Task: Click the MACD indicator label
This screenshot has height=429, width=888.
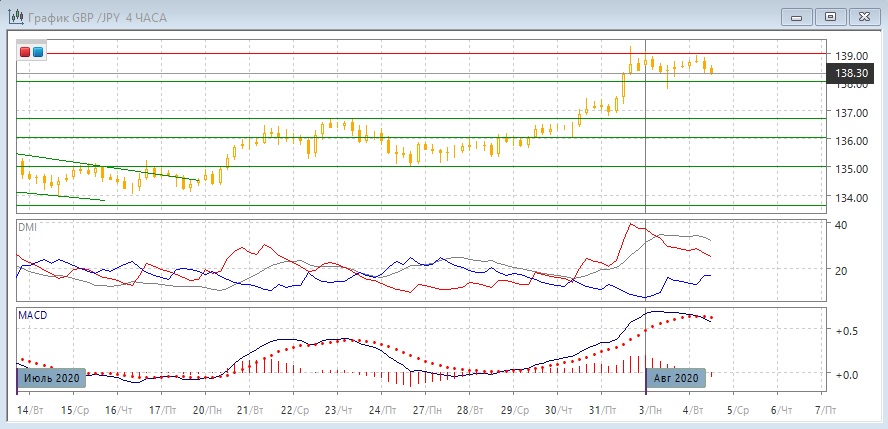Action: tap(33, 315)
